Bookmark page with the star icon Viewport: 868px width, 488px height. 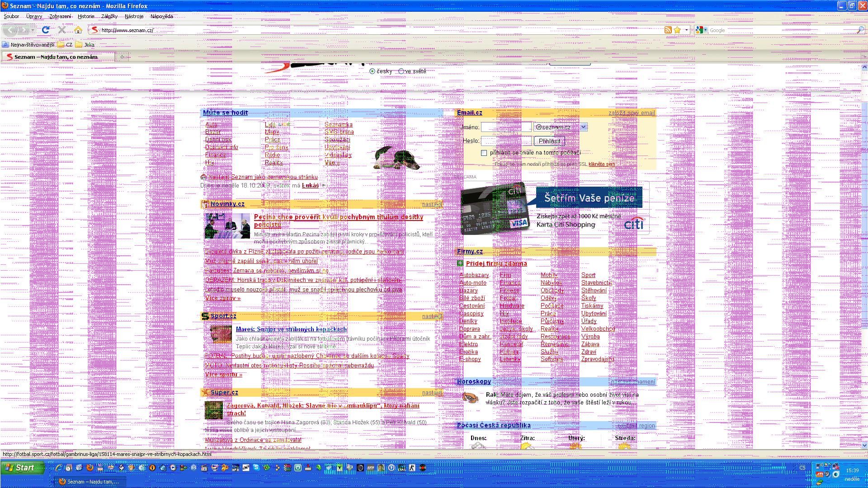[677, 30]
